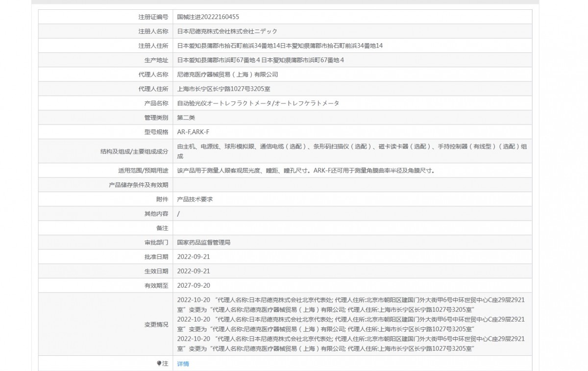Select management class 第二类
The height and width of the screenshot is (371, 588).
tap(186, 118)
